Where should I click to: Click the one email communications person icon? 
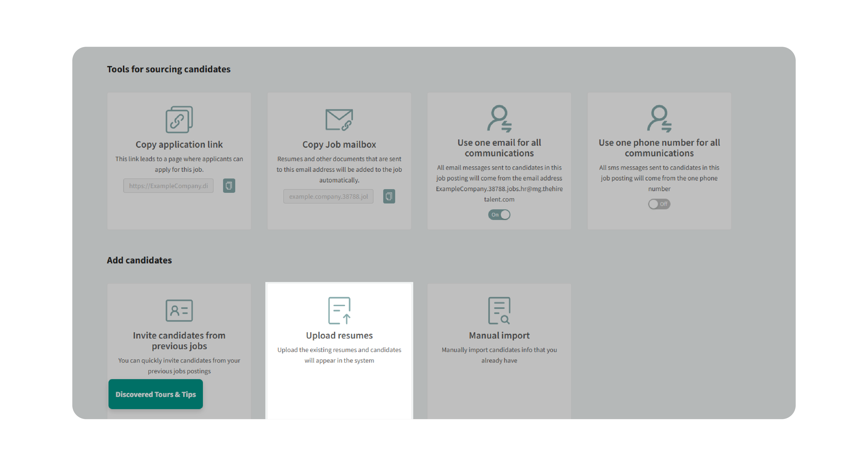tap(499, 118)
